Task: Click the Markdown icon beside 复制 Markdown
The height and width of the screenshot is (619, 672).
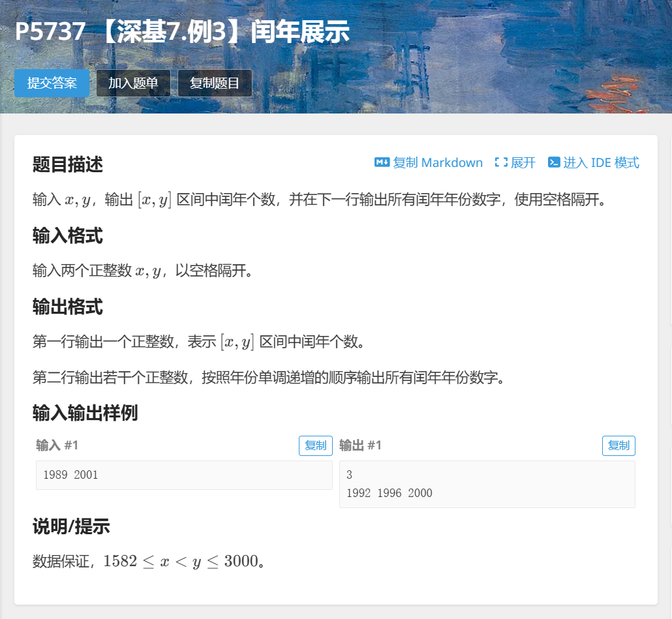Action: click(382, 162)
